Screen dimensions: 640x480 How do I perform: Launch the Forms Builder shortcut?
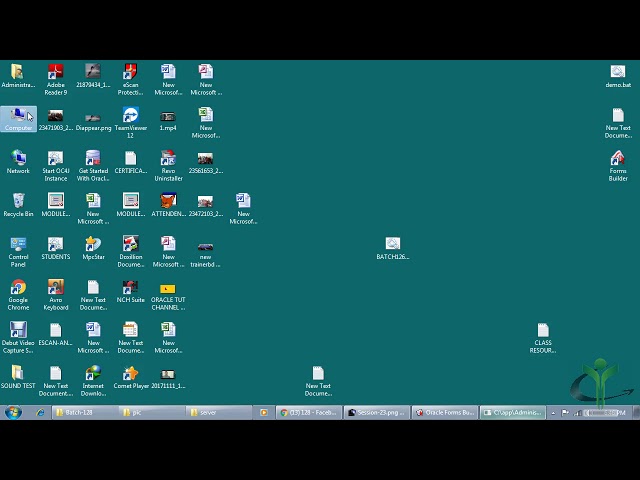618,166
